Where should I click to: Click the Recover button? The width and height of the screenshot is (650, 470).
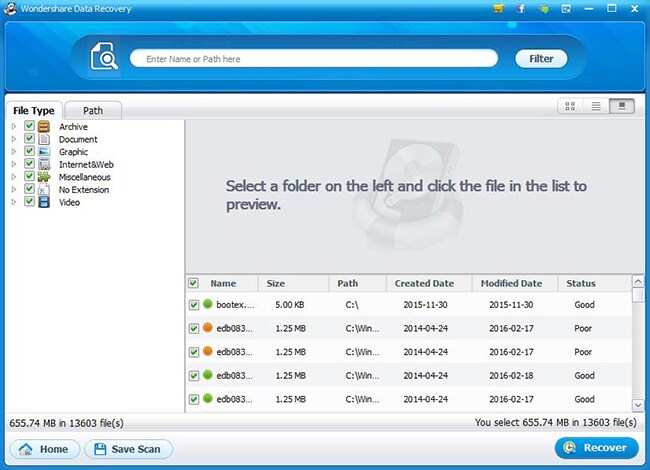(x=597, y=448)
